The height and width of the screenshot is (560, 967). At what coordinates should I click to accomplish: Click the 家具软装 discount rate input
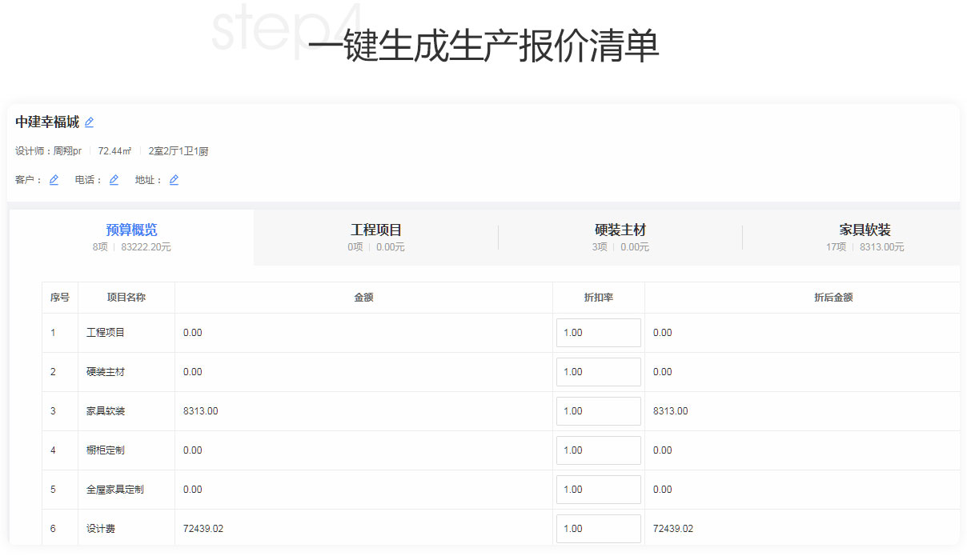click(598, 411)
